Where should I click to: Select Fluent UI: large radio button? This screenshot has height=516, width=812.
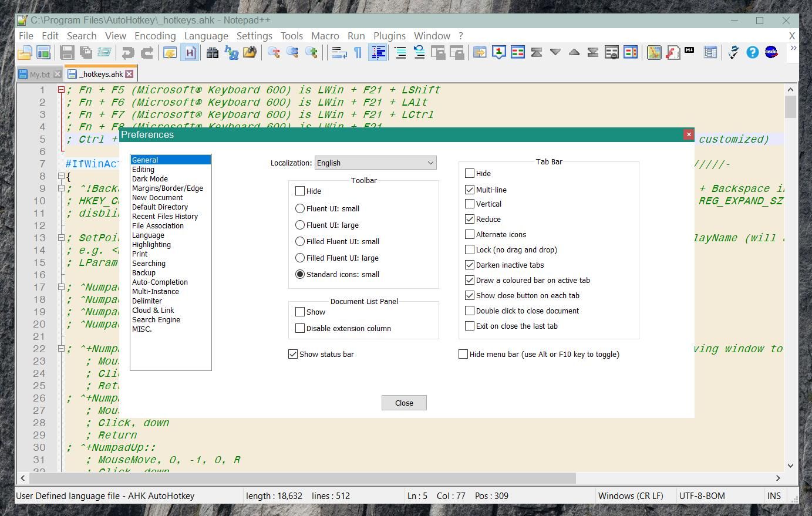pyautogui.click(x=300, y=225)
